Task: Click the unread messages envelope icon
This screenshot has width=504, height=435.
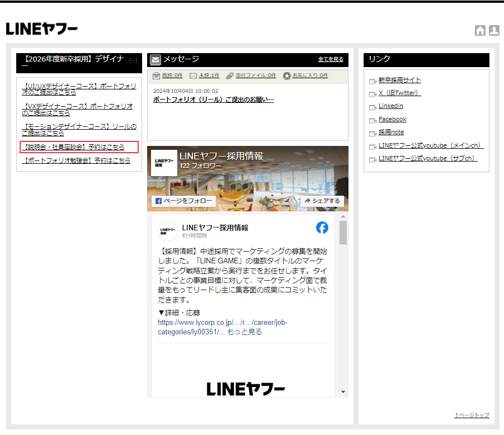Action: (193, 75)
